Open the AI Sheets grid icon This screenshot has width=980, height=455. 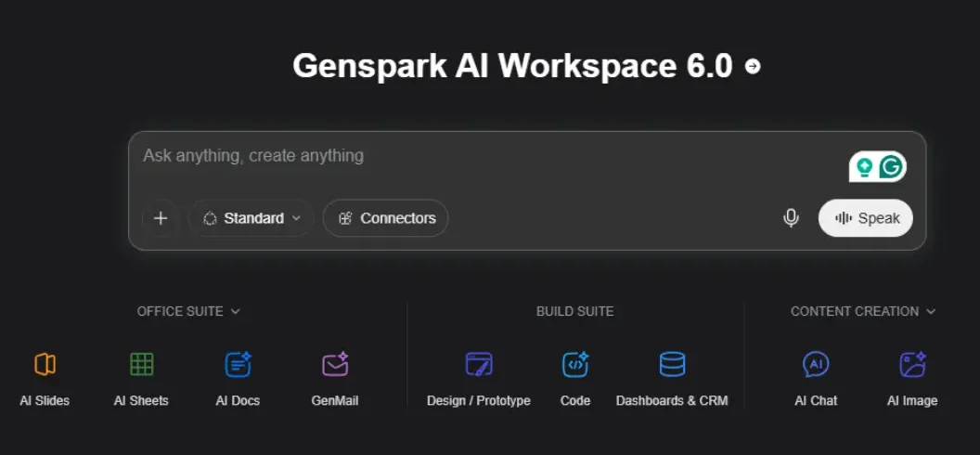[x=141, y=364]
